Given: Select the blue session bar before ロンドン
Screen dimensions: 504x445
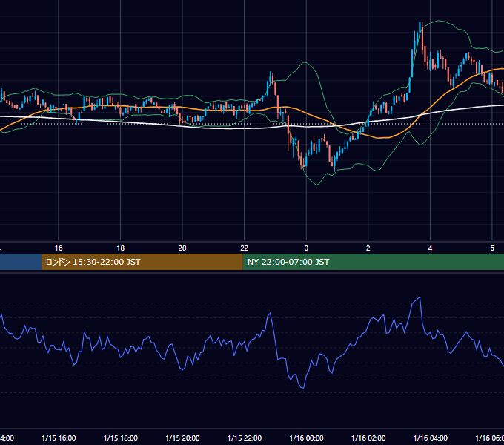Looking at the screenshot, I should click(21, 262).
